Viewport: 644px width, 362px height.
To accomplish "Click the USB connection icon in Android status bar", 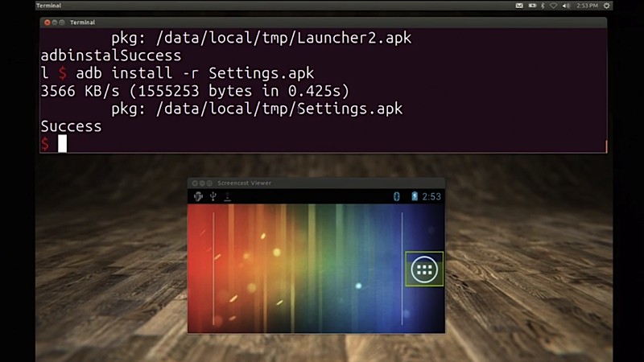I will 213,196.
